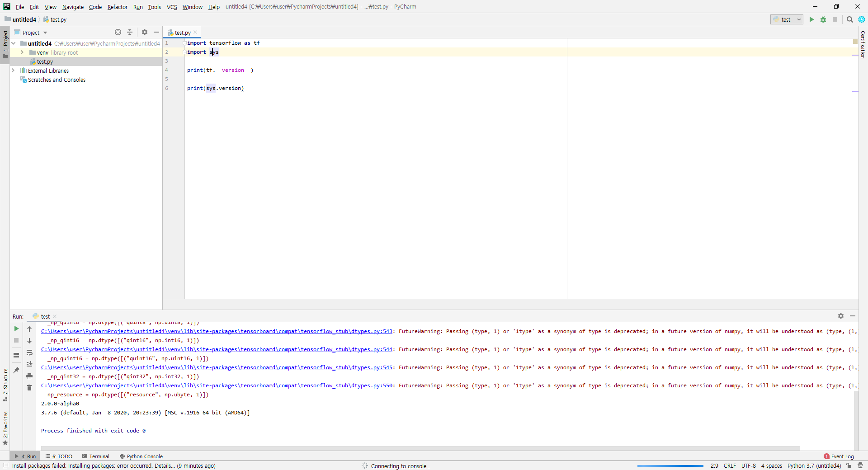Image resolution: width=868 pixels, height=470 pixels.
Task: Open the Navigate menu
Action: tap(73, 7)
